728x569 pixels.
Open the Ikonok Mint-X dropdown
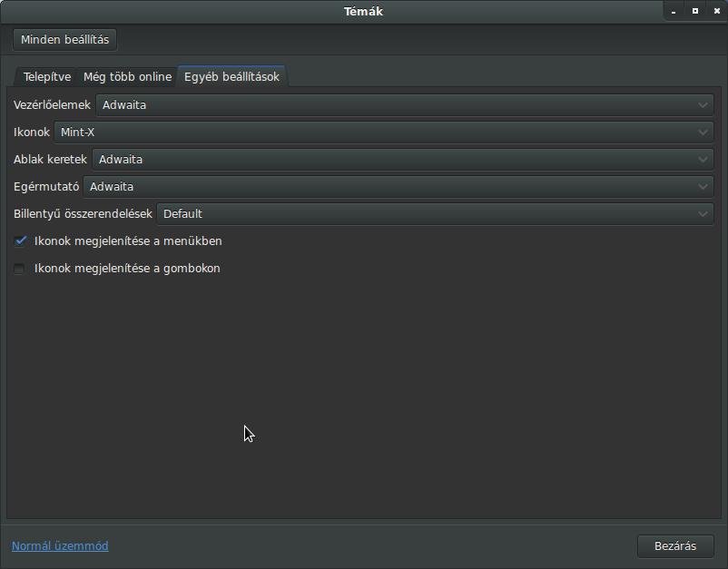pos(383,132)
